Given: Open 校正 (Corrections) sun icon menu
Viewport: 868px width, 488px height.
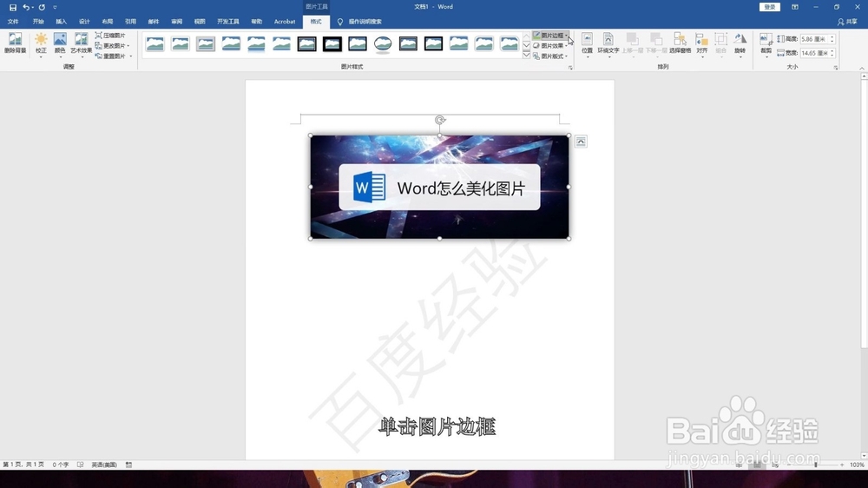Looking at the screenshot, I should [41, 44].
